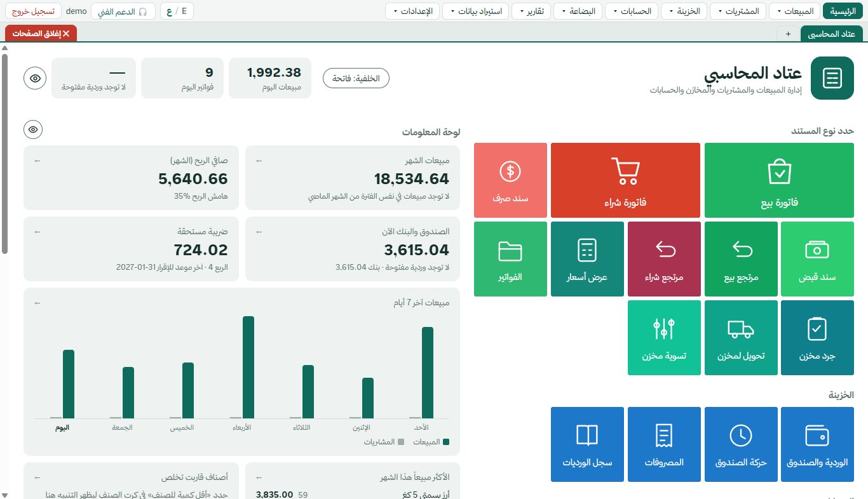Add a new tab with the plus button
The image size is (868, 499).
tap(788, 34)
